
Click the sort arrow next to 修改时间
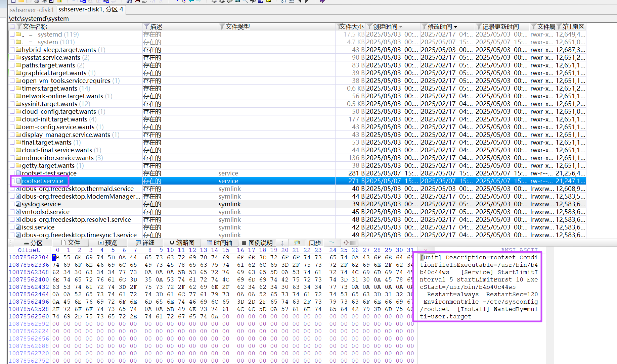456,27
